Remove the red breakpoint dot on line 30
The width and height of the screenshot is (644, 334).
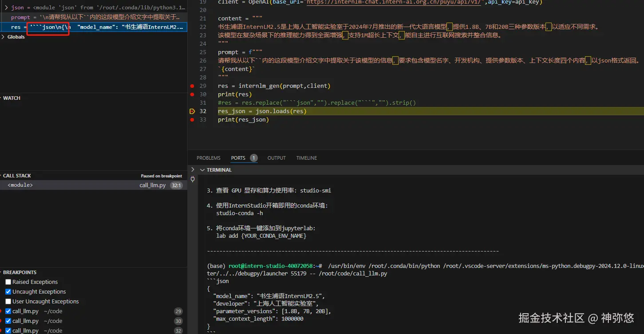192,94
